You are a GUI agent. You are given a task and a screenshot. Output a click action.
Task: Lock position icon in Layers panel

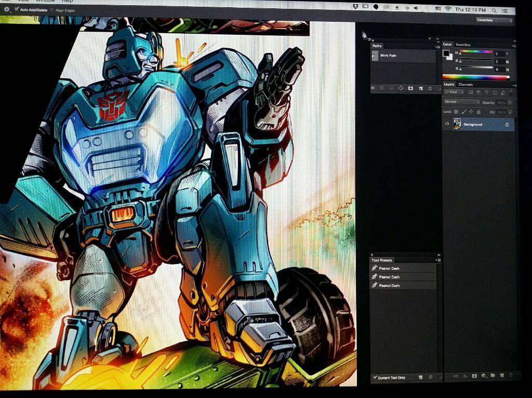[471, 112]
